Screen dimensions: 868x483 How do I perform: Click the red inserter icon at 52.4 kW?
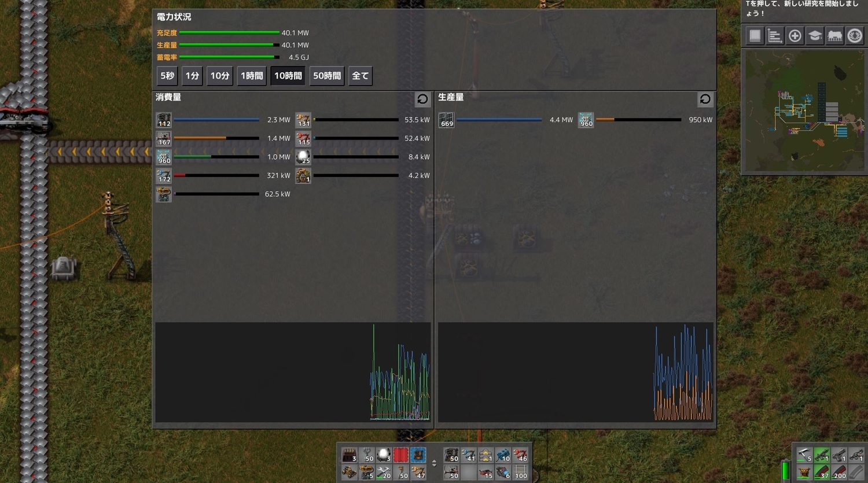[x=303, y=138]
